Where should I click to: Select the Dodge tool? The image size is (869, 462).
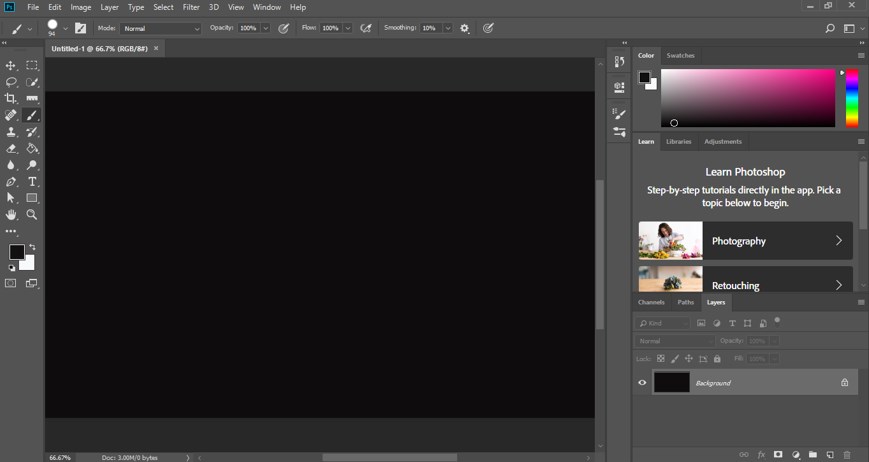click(x=32, y=165)
